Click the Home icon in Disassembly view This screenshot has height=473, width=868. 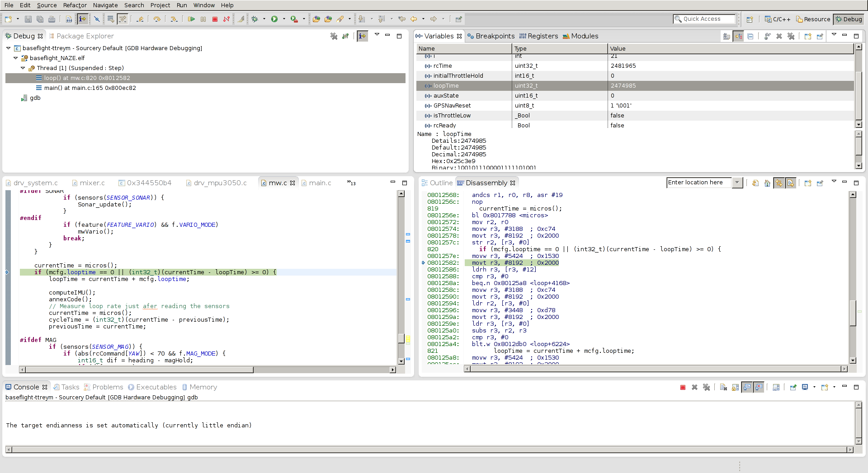767,183
